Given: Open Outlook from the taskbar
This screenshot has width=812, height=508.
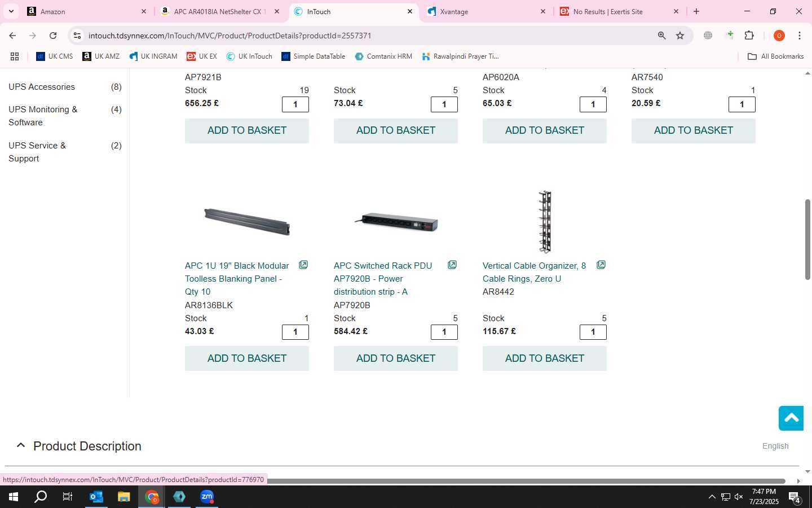Looking at the screenshot, I should click(x=96, y=497).
